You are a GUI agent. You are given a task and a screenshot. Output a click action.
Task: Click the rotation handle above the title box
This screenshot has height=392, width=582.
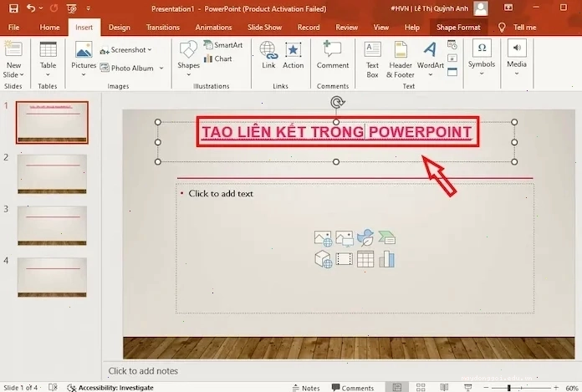click(x=337, y=102)
